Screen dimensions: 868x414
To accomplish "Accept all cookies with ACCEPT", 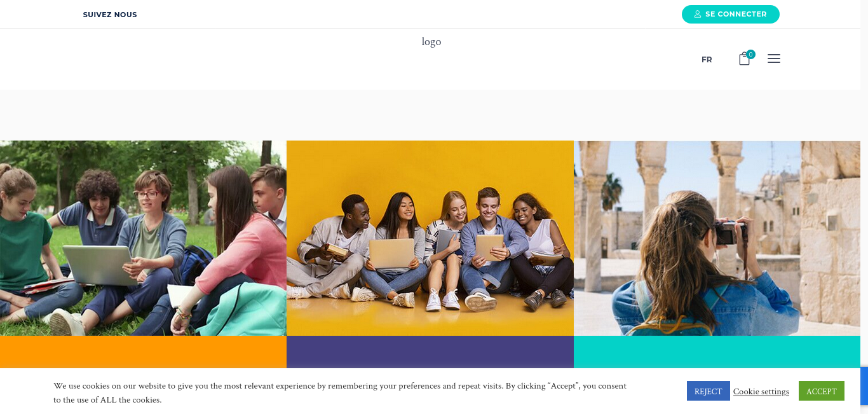I will (x=822, y=391).
